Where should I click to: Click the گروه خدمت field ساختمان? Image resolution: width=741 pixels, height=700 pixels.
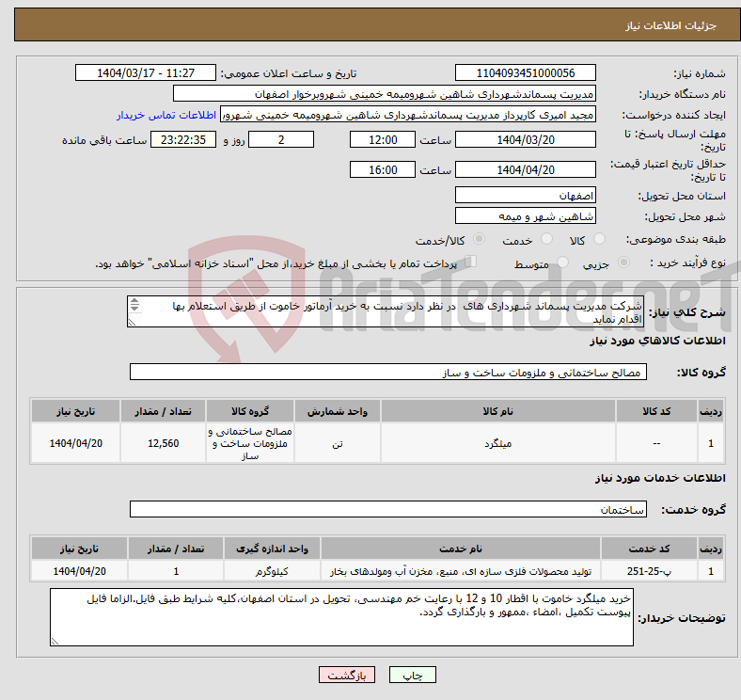(x=388, y=509)
